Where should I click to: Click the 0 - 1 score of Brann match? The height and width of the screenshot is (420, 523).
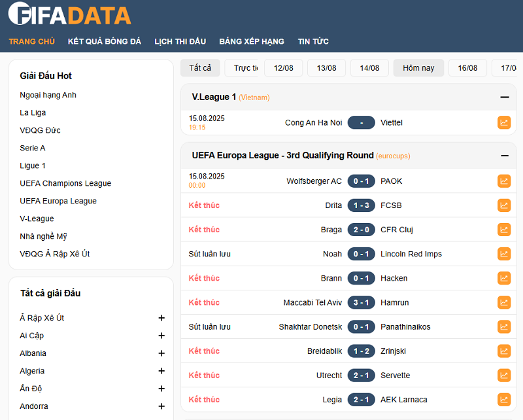[361, 278]
